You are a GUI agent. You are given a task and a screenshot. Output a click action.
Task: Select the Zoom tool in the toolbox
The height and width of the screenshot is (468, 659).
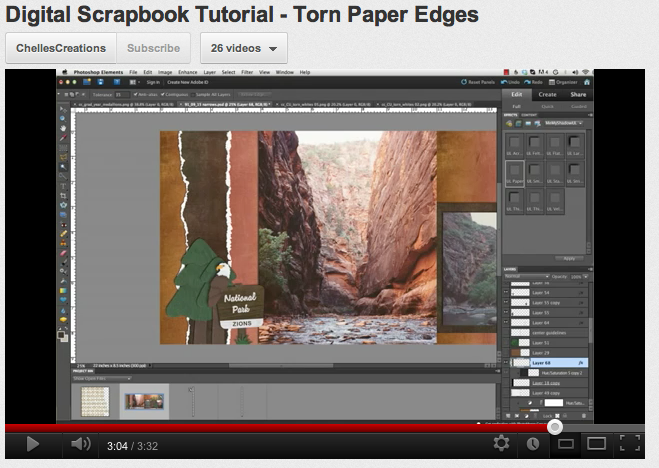[x=63, y=119]
